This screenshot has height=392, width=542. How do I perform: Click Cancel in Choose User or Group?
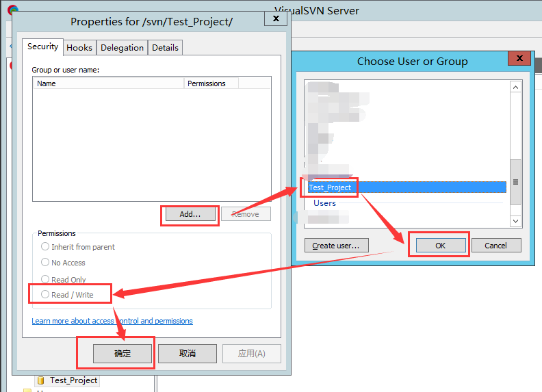click(495, 246)
